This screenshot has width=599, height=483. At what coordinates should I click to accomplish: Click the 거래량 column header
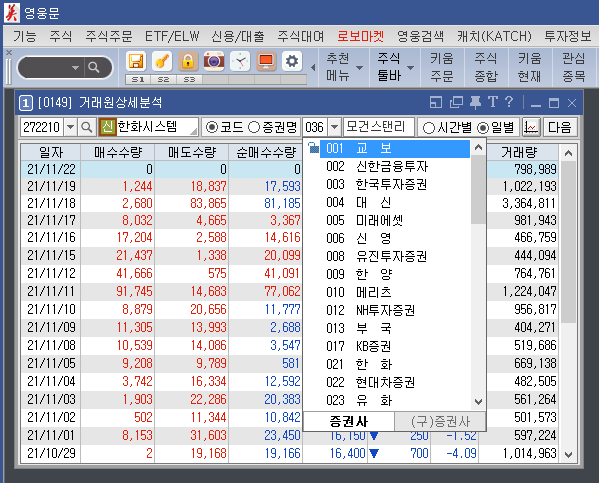(519, 153)
